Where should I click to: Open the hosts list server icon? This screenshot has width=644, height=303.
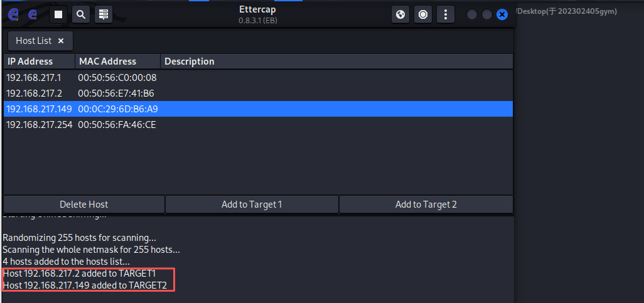pyautogui.click(x=104, y=14)
